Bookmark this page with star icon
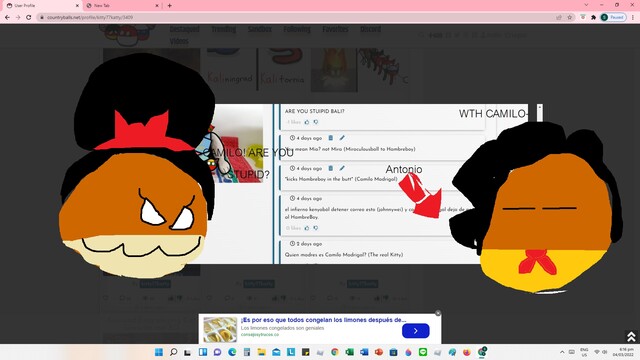The image size is (640, 360). click(x=570, y=17)
